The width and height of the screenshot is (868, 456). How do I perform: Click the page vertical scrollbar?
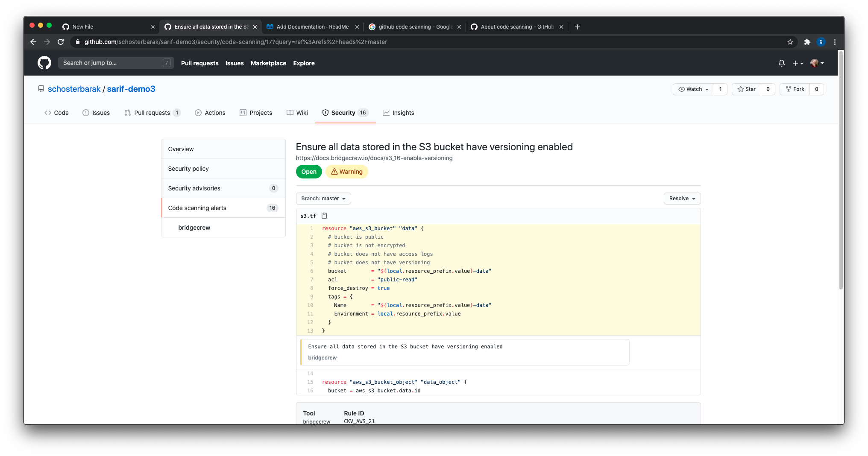[x=841, y=171]
